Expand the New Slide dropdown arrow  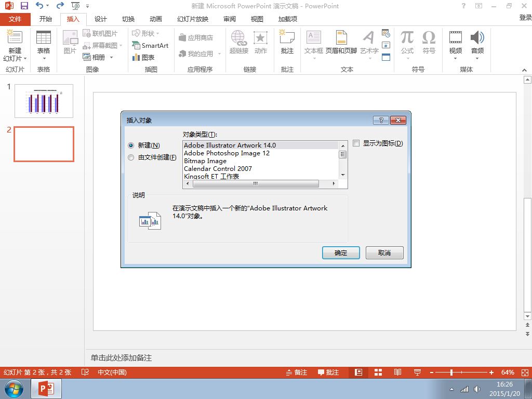(x=25, y=58)
